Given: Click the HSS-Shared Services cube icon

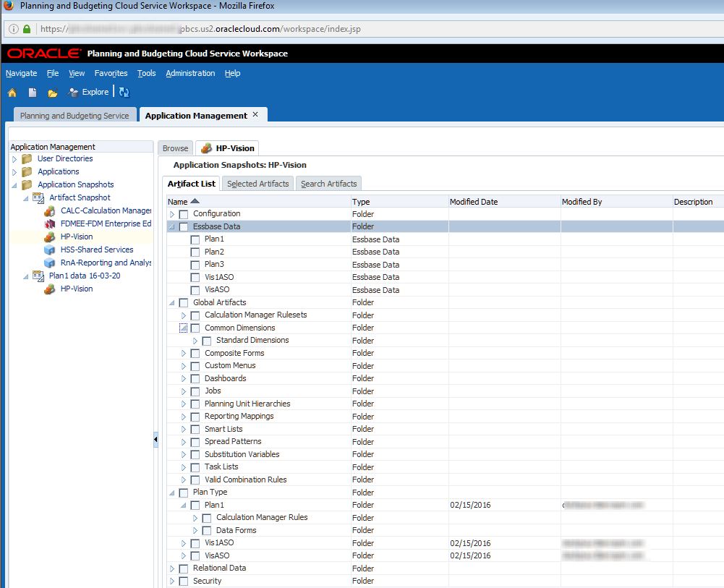Looking at the screenshot, I should click(x=49, y=250).
